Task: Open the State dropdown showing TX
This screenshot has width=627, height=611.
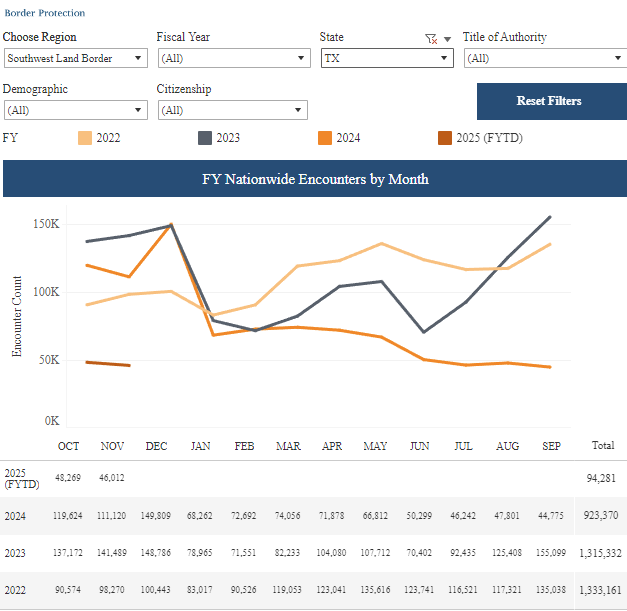Action: (387, 58)
